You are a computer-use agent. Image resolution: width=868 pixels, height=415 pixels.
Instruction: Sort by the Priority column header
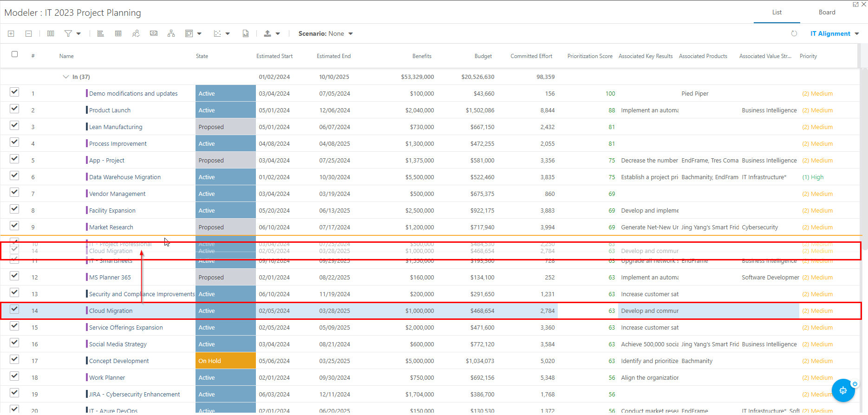point(808,56)
